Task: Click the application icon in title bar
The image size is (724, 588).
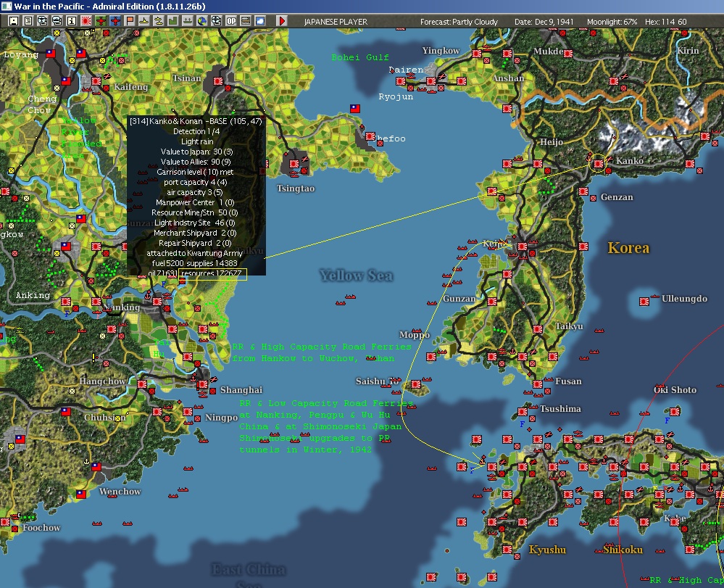Action: coord(6,6)
